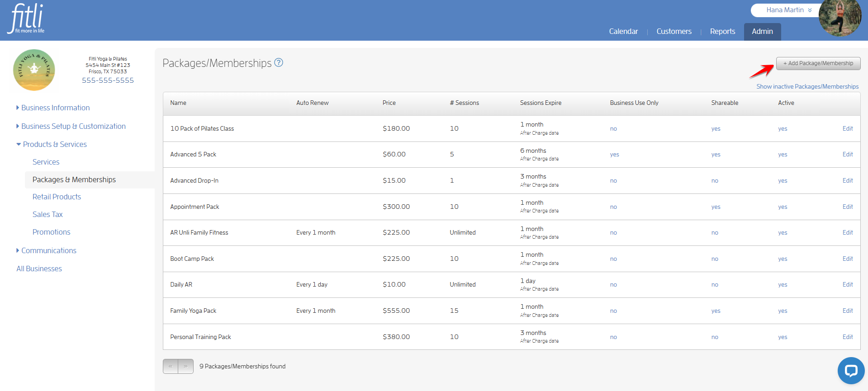The width and height of the screenshot is (868, 391).
Task: Go to previous page of results
Action: 171,366
